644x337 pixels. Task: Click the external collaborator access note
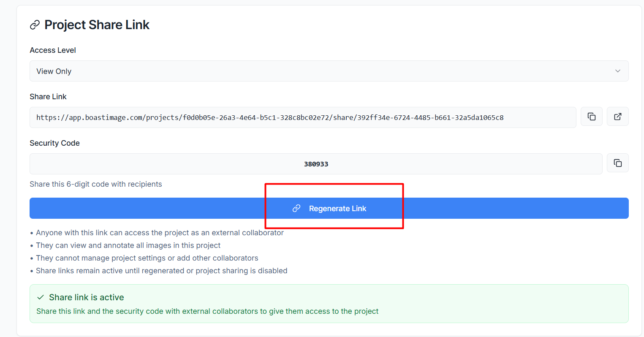160,233
